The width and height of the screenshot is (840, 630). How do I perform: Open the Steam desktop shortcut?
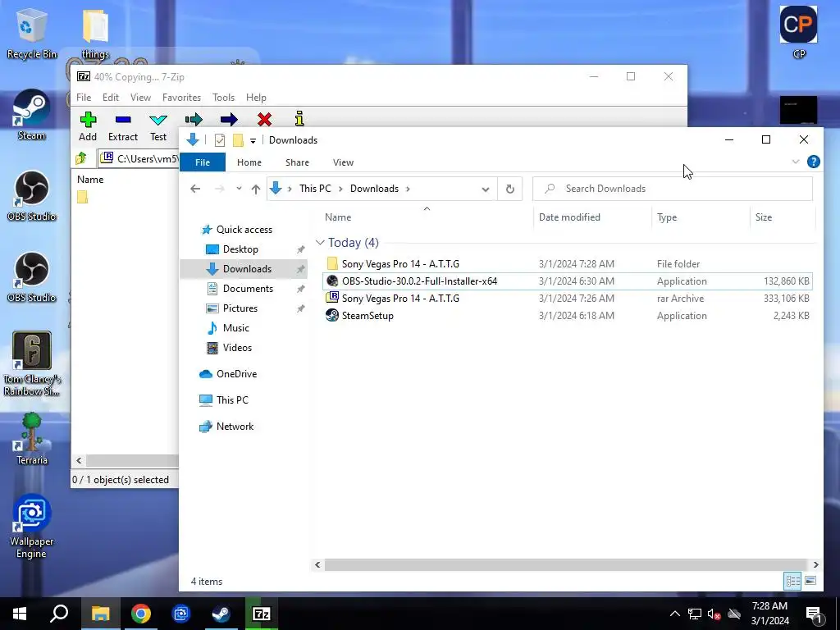32,115
